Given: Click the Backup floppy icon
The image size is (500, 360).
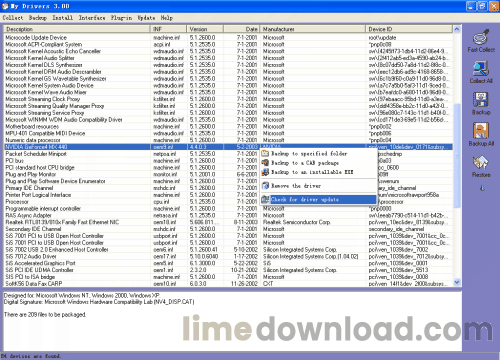Looking at the screenshot, I should pos(481,100).
